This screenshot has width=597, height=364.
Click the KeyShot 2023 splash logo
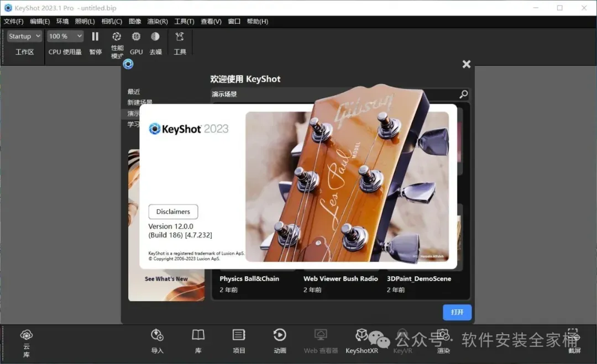[x=188, y=129]
